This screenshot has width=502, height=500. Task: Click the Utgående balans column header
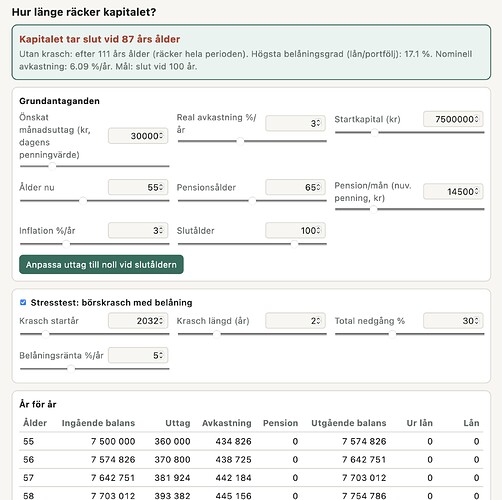[x=349, y=423]
